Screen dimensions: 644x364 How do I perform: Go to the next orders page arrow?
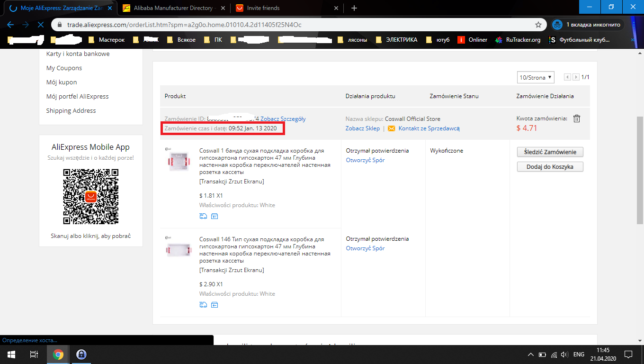click(x=576, y=77)
